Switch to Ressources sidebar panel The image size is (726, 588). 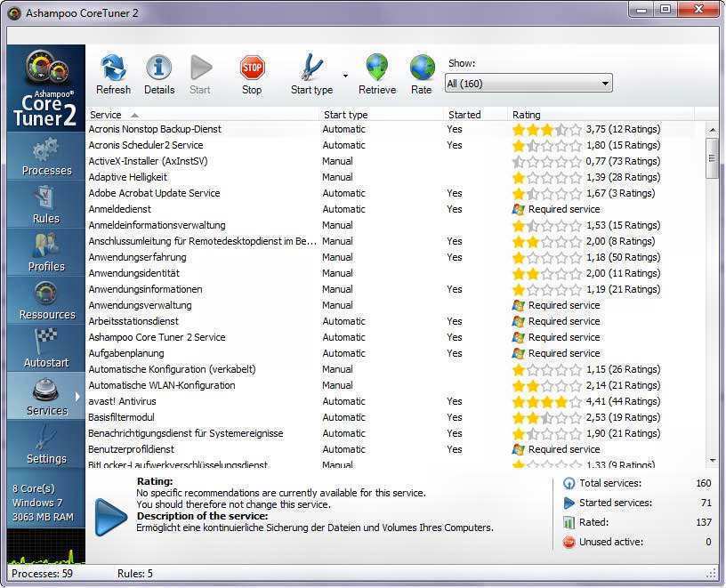[46, 301]
